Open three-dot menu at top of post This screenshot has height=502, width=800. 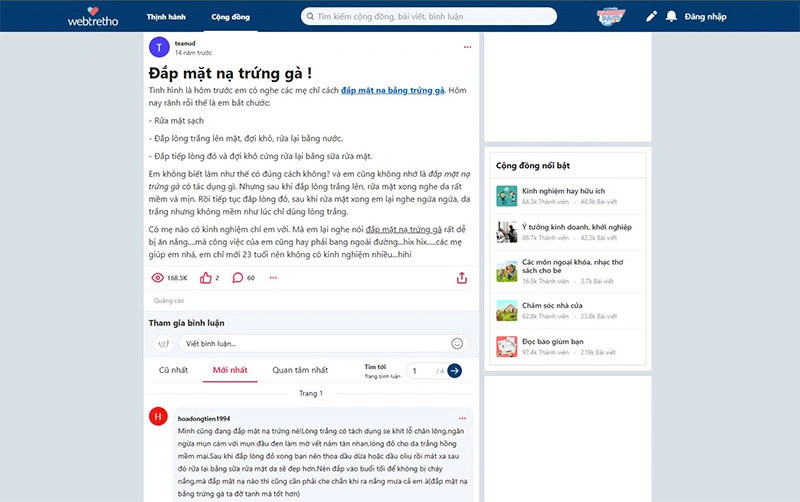pos(467,47)
